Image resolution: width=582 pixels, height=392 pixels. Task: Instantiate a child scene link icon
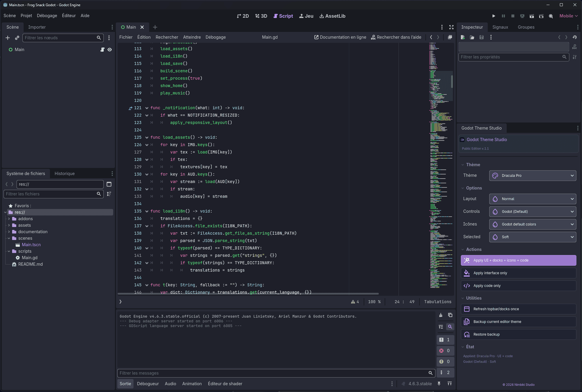pos(17,38)
